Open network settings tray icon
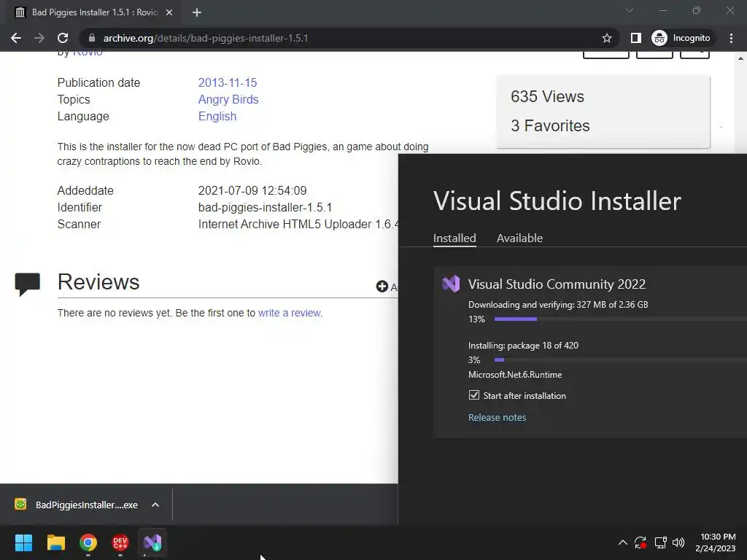747x560 pixels. pos(660,542)
